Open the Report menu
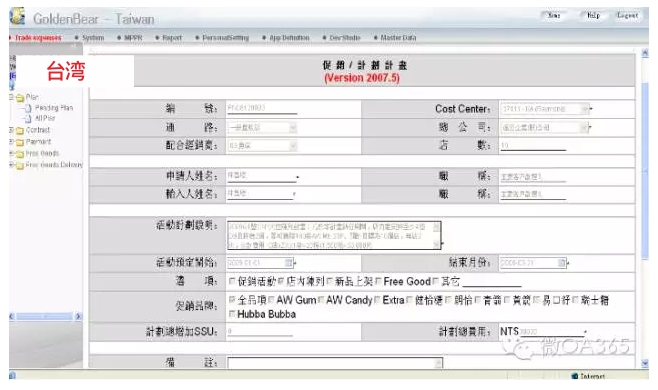This screenshot has width=658, height=390. tap(172, 38)
